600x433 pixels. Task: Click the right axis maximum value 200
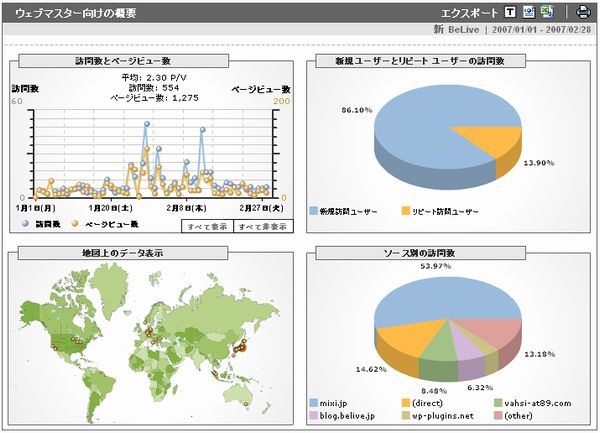click(282, 101)
